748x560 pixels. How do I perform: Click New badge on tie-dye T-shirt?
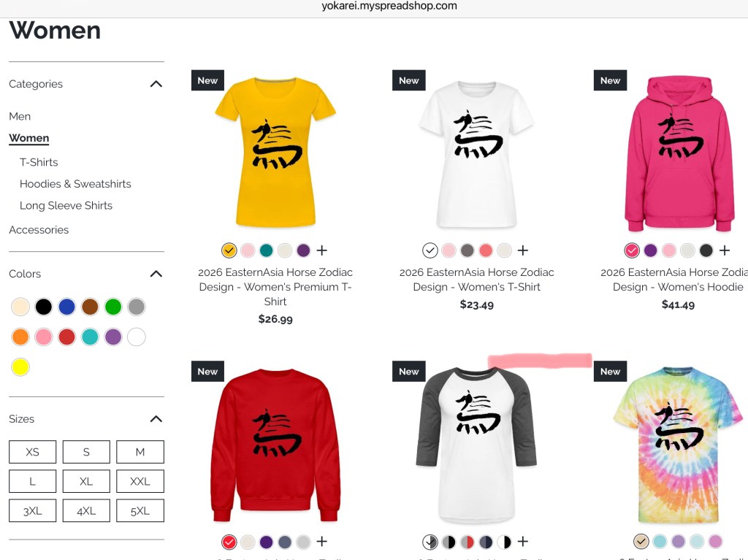tap(610, 371)
